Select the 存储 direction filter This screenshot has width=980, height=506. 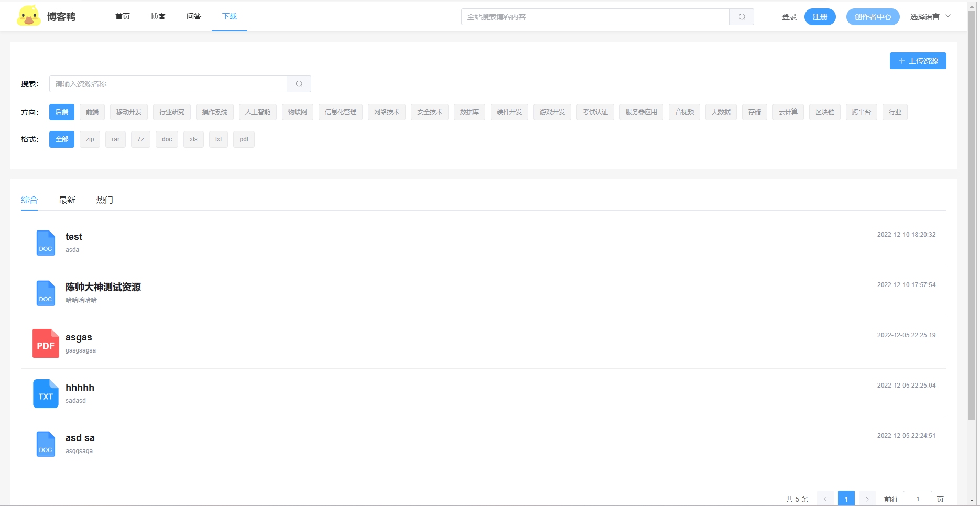[x=755, y=112]
